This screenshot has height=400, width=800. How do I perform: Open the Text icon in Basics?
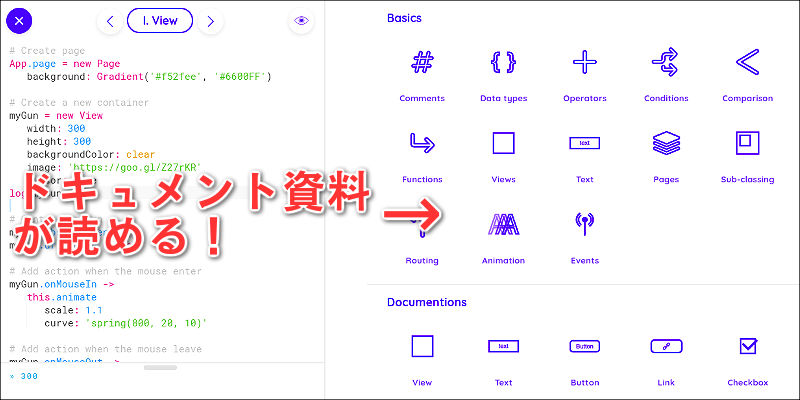(x=585, y=143)
